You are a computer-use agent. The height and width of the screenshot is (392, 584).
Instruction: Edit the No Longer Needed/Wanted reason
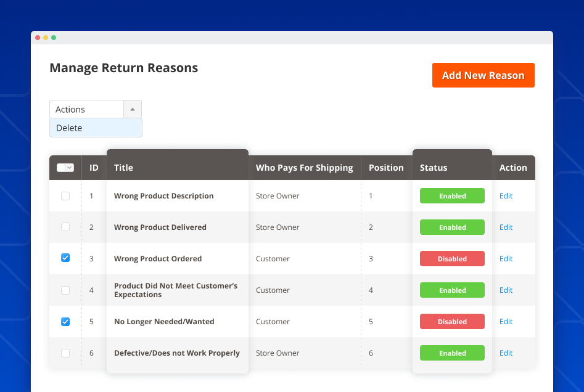(x=506, y=321)
